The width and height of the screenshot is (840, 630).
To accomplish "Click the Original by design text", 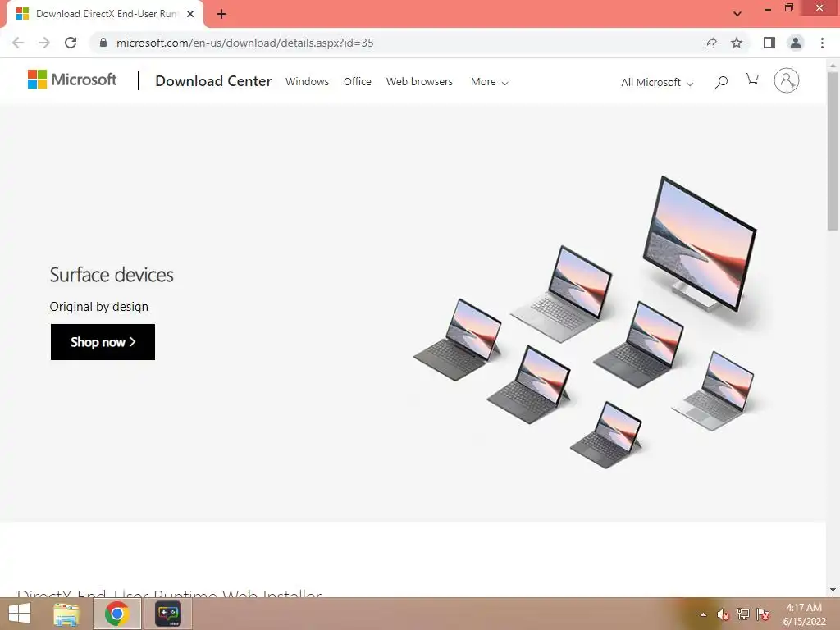I will point(99,307).
